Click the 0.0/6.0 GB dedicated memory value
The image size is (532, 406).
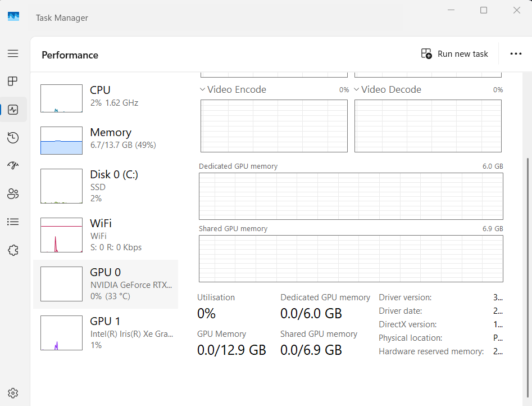click(x=311, y=313)
